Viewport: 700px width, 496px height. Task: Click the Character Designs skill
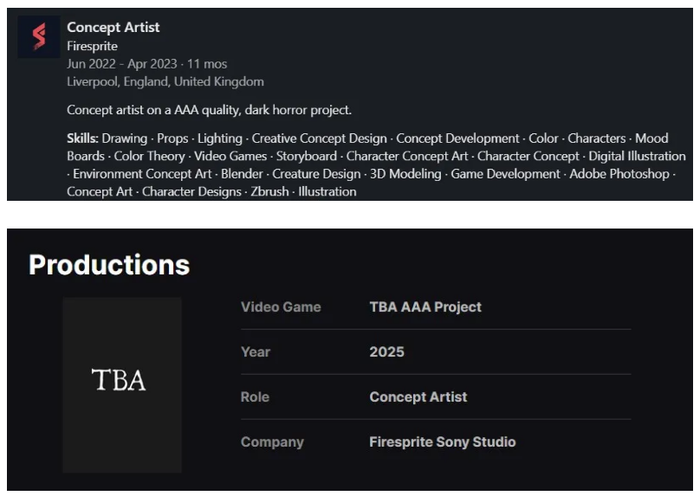tap(192, 192)
